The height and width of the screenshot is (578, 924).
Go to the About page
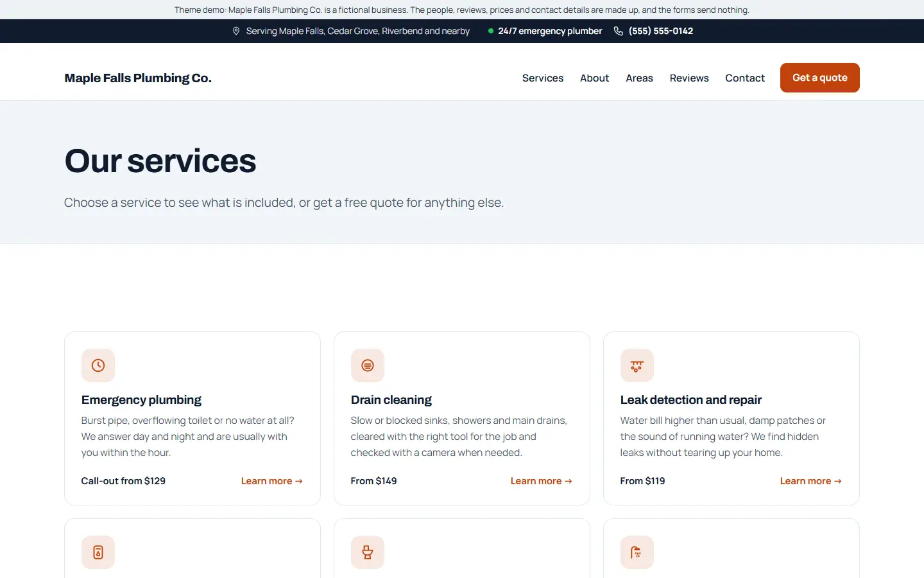(x=595, y=78)
